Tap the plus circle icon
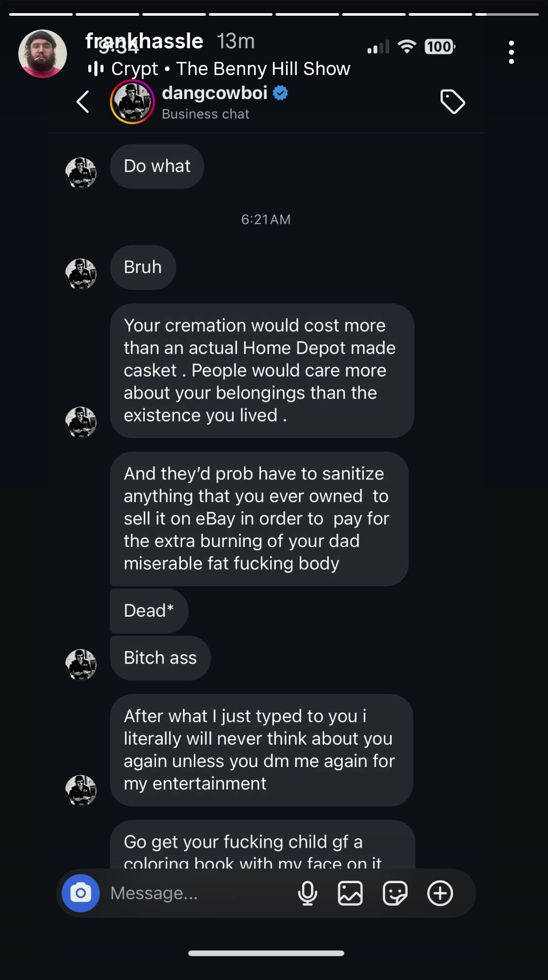The height and width of the screenshot is (980, 548). pos(440,893)
